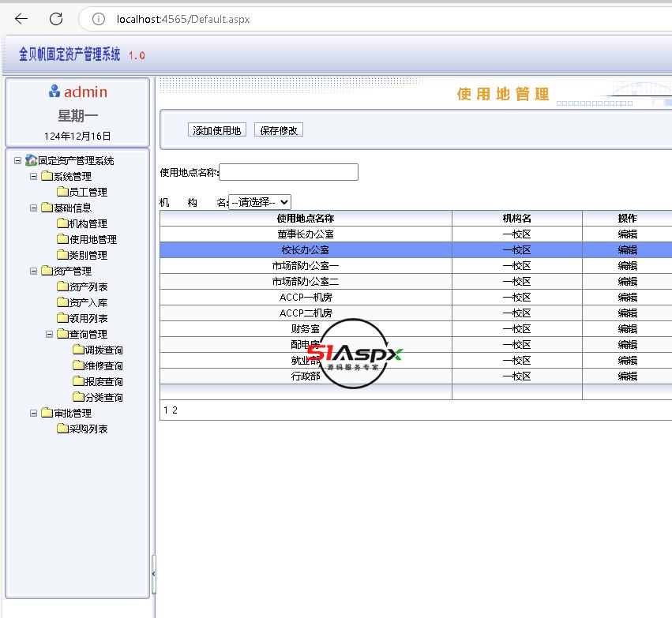
Task: Click the 添加使用地 button
Action: [217, 130]
